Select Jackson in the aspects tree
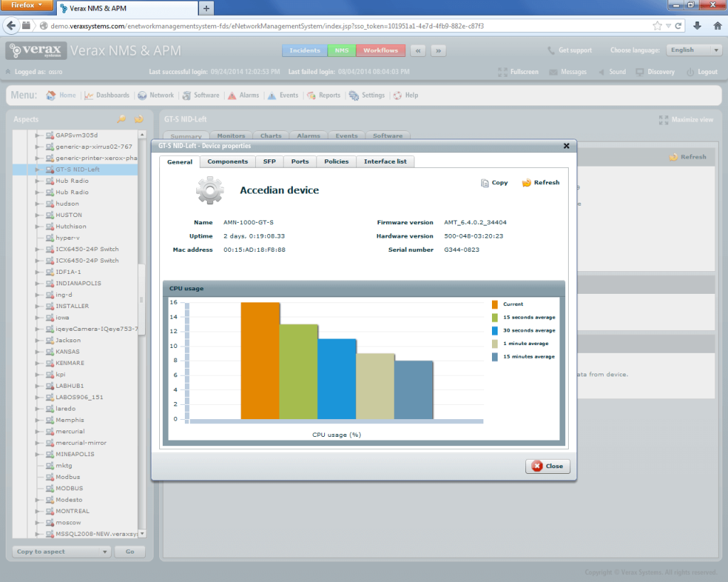The image size is (728, 582). click(x=68, y=341)
